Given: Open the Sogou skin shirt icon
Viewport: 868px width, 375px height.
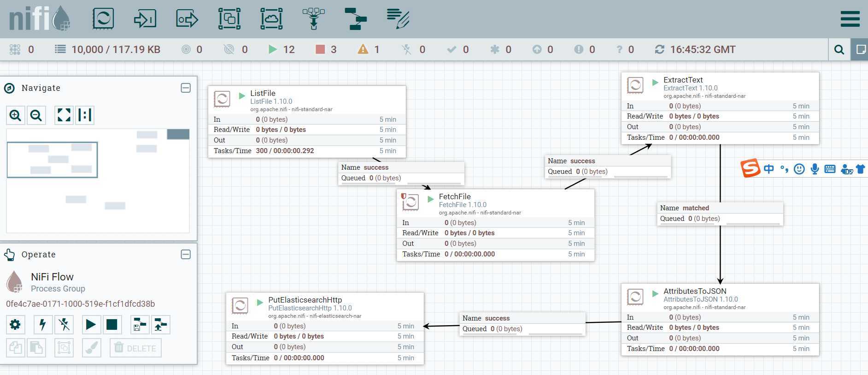Looking at the screenshot, I should (x=860, y=169).
